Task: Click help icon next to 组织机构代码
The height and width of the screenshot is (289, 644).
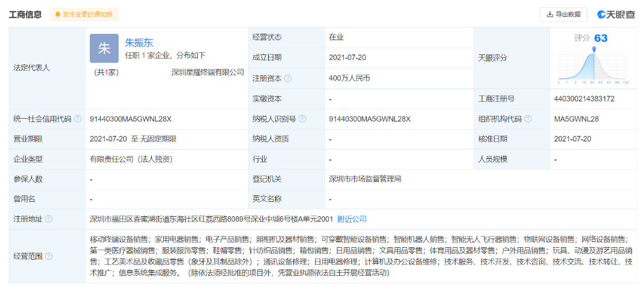Action: [x=528, y=119]
